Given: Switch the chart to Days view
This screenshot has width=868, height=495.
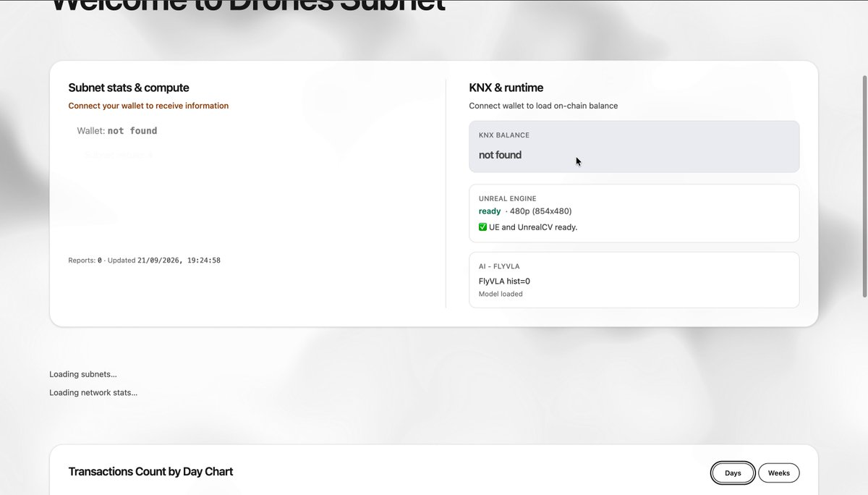Looking at the screenshot, I should (x=733, y=473).
